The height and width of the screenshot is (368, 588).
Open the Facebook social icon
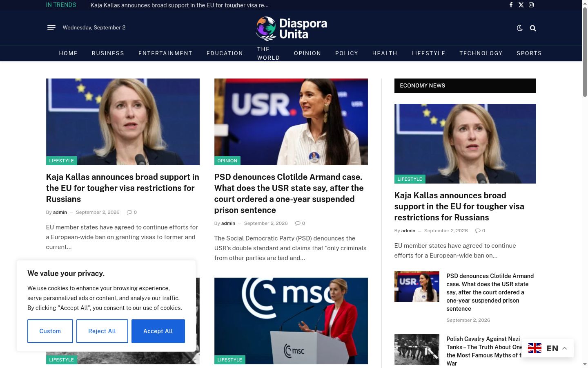(x=511, y=5)
